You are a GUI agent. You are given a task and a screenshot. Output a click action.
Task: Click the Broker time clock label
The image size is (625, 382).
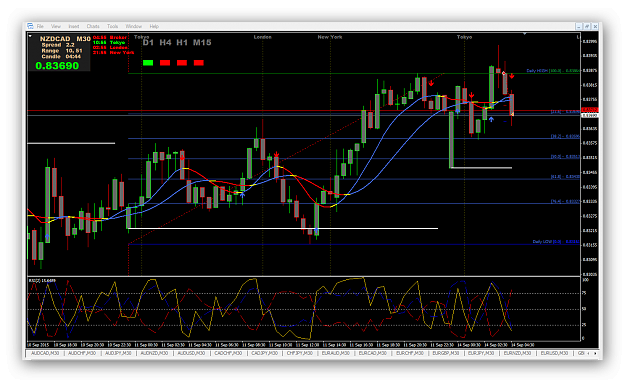(x=110, y=37)
